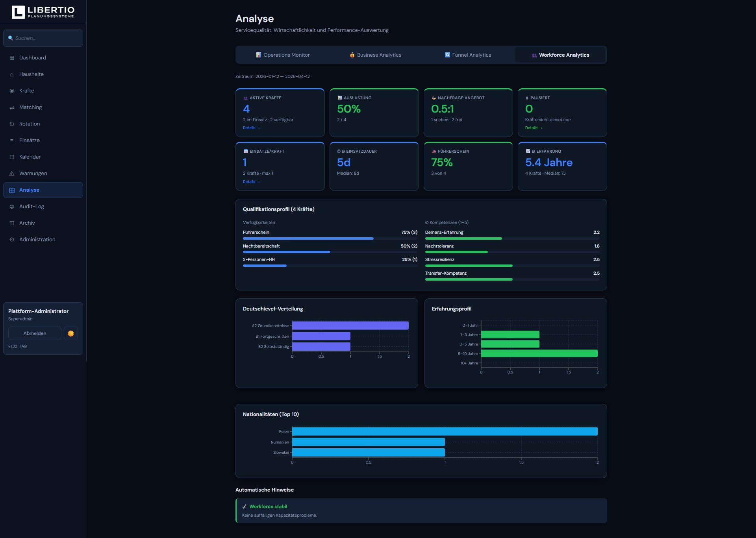Open the Rotation view
This screenshot has width=756, height=538.
pyautogui.click(x=29, y=124)
